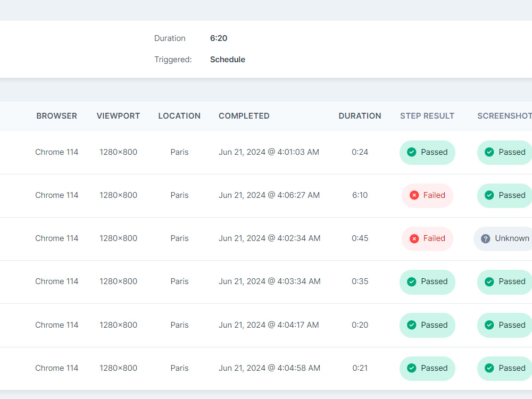Select the SCREENSHOT column header

(504, 115)
